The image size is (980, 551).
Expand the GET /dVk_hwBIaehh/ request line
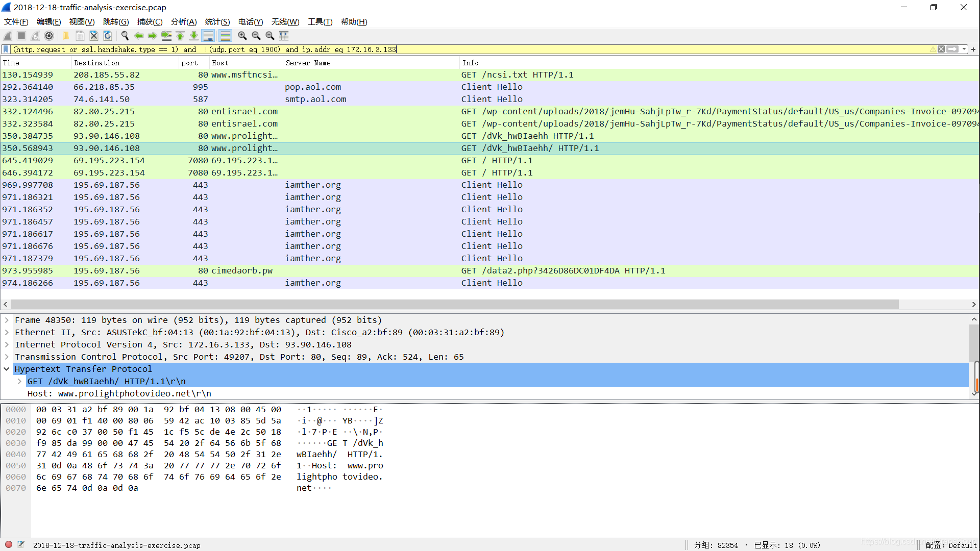(x=19, y=381)
